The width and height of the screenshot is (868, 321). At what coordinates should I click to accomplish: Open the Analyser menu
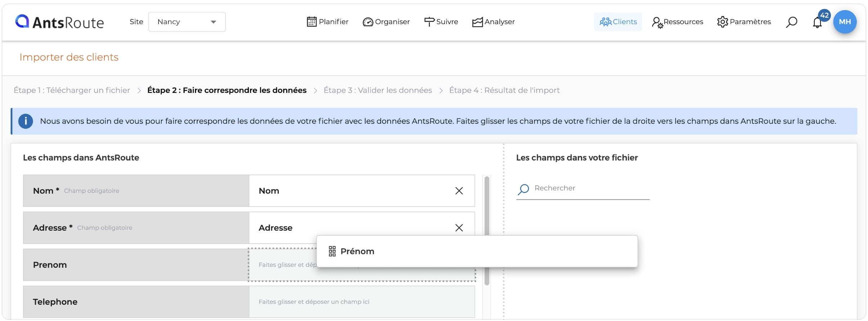coord(493,22)
